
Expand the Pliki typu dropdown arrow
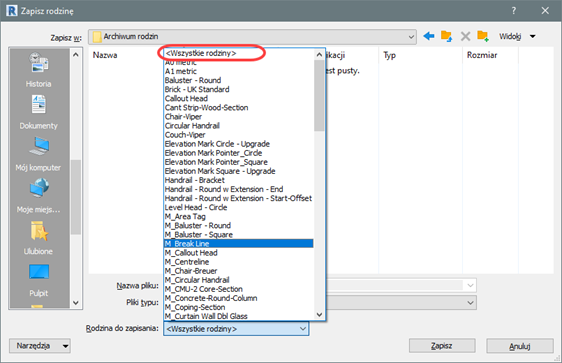[x=470, y=303]
